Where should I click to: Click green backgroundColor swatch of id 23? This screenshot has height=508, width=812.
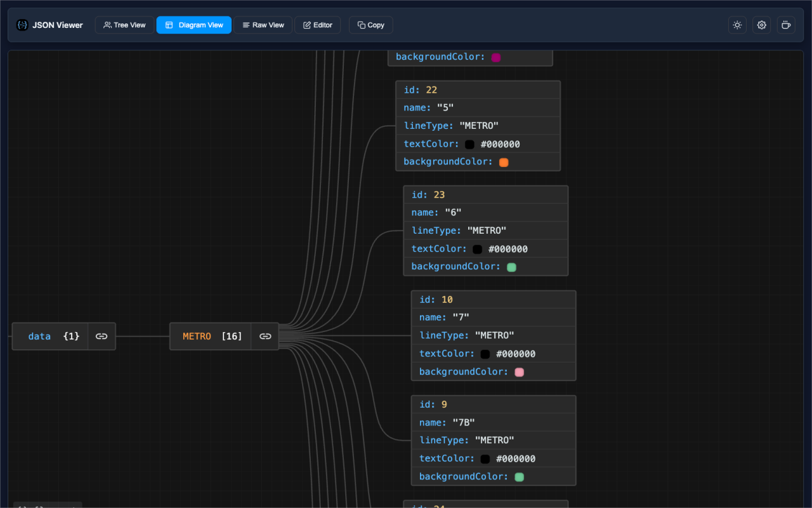pyautogui.click(x=511, y=267)
